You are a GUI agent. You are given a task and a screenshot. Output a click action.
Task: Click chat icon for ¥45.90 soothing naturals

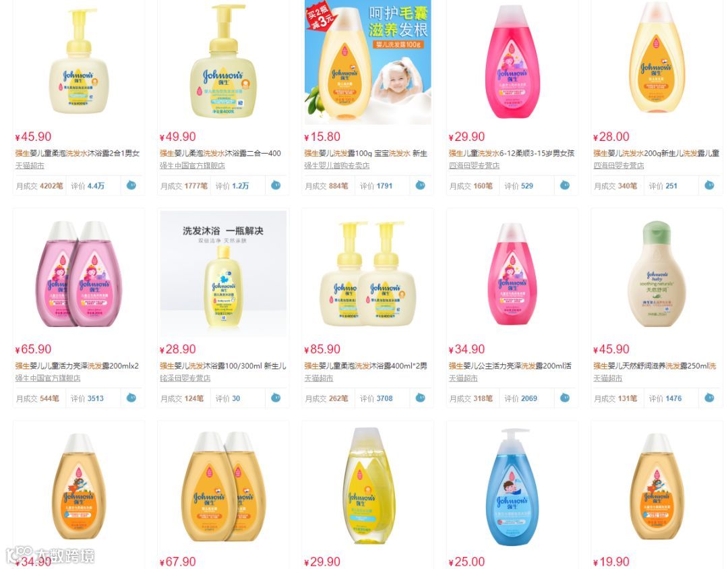pyautogui.click(x=709, y=398)
